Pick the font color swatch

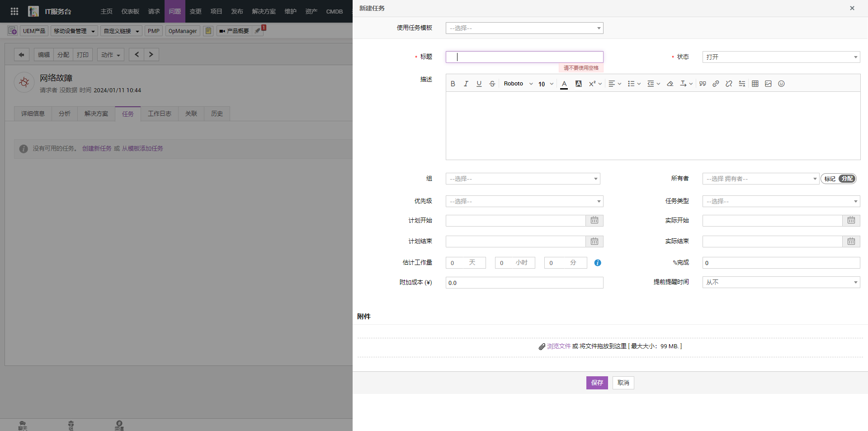(564, 84)
